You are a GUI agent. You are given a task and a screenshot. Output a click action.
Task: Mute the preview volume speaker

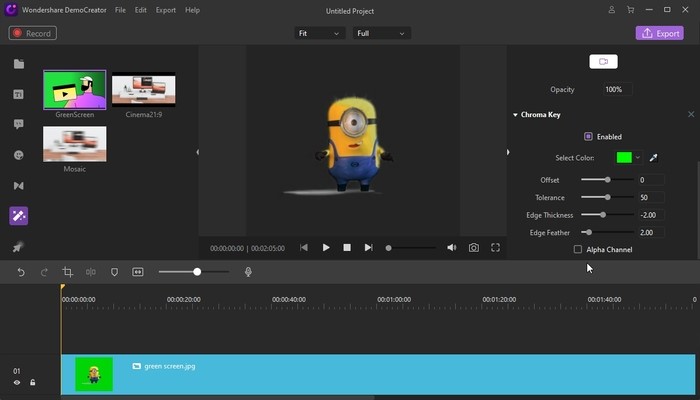(x=452, y=248)
